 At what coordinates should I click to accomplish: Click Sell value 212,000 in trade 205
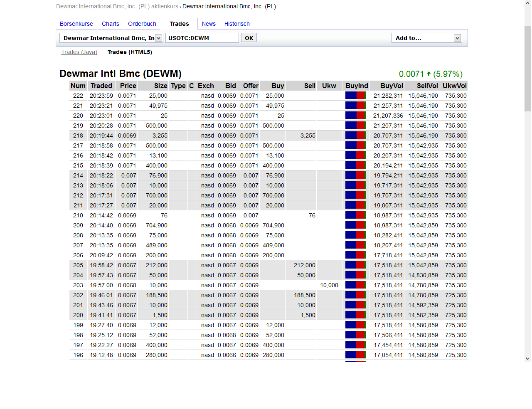[305, 265]
